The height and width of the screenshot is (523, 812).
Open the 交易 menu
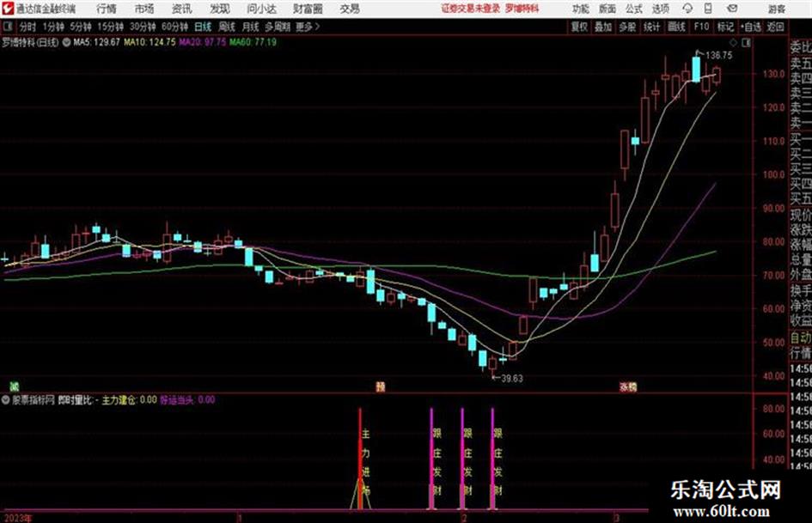point(350,9)
